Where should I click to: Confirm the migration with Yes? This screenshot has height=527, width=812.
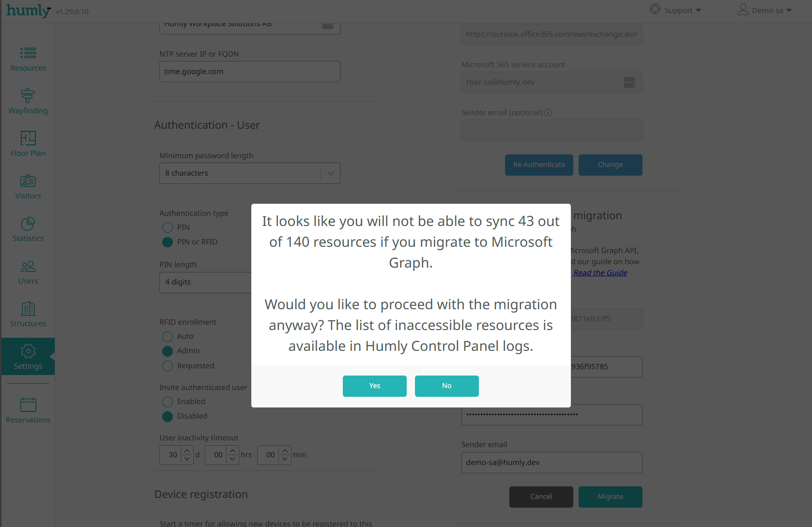375,386
